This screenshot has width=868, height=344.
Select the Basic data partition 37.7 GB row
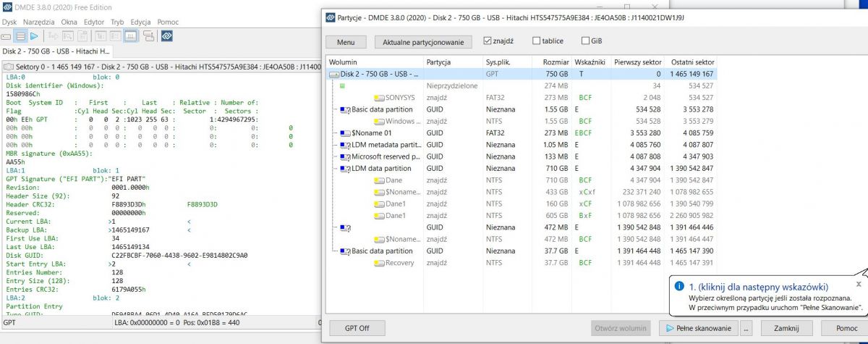pos(522,251)
